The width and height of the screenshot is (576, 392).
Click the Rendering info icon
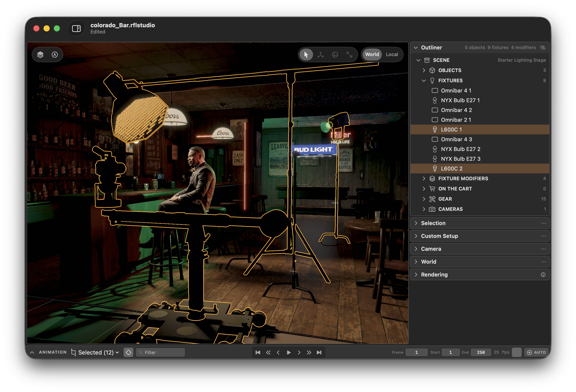(x=543, y=275)
